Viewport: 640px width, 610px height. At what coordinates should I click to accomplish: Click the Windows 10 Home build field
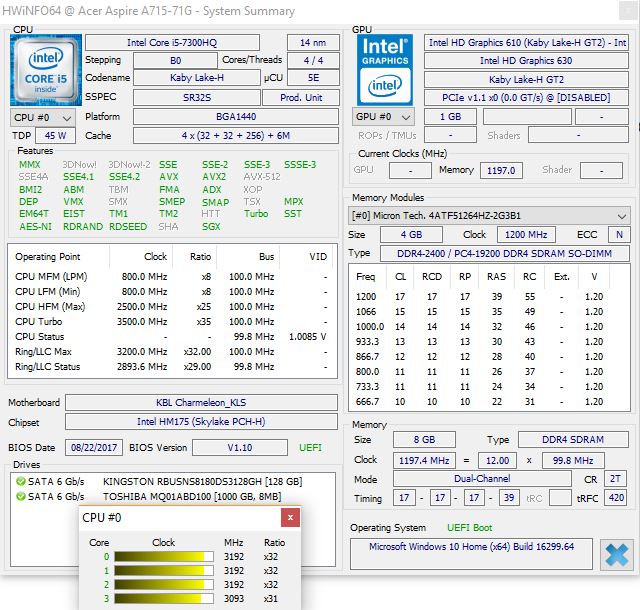pyautogui.click(x=471, y=554)
